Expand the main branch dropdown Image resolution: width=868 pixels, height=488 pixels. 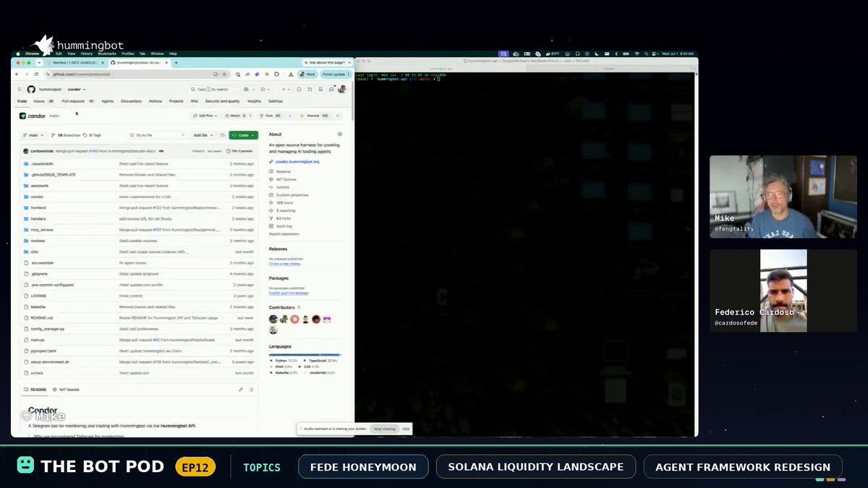(33, 135)
